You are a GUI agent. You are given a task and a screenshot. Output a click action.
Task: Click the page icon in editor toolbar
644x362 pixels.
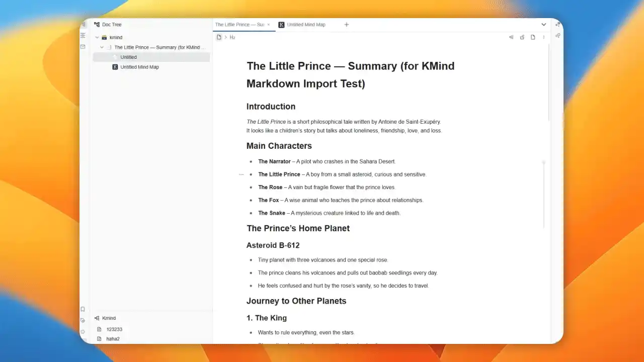pos(533,37)
